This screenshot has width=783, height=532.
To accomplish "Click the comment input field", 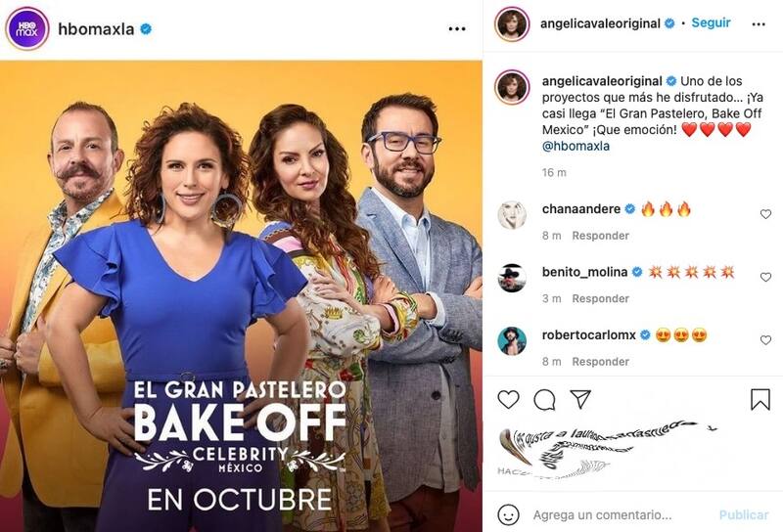I will tap(617, 514).
